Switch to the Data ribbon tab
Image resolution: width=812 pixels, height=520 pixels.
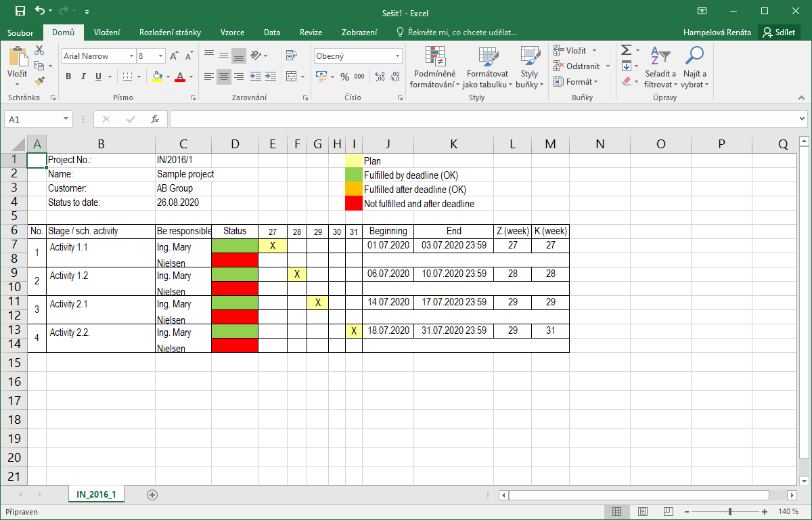pyautogui.click(x=272, y=32)
